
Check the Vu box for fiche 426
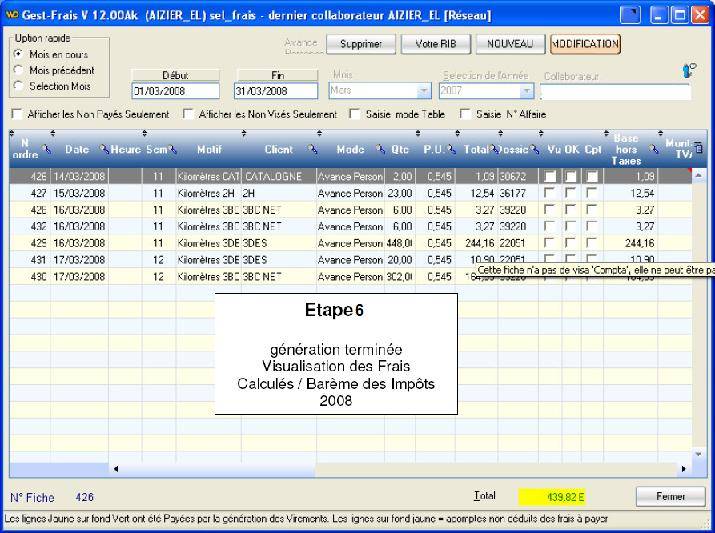[x=549, y=176]
